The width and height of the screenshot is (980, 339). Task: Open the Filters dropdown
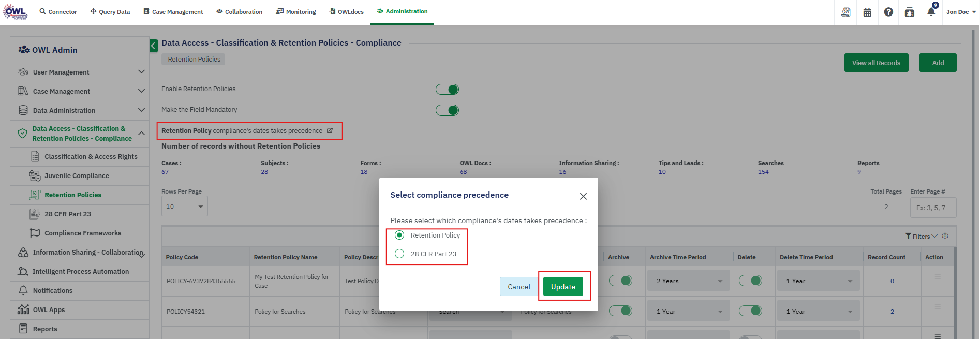point(921,237)
